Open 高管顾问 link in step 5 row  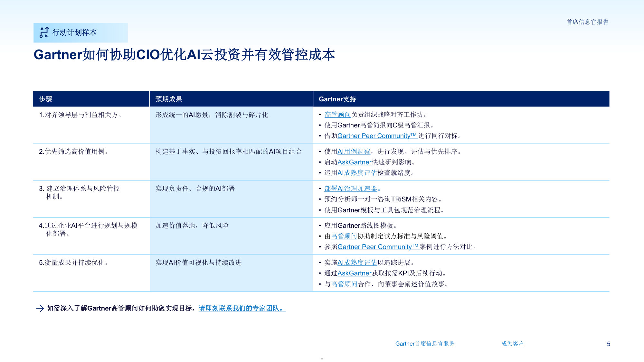pyautogui.click(x=344, y=284)
